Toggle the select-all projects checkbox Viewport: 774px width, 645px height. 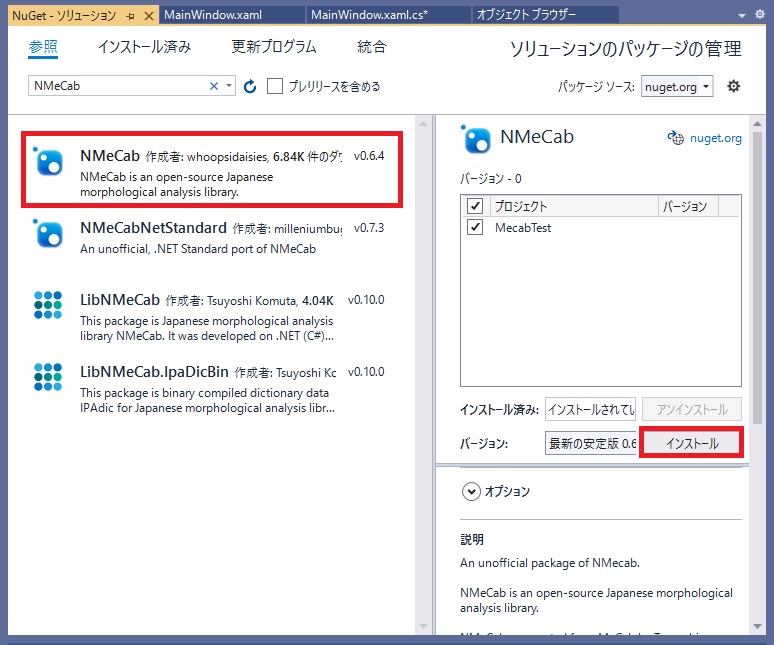[475, 206]
